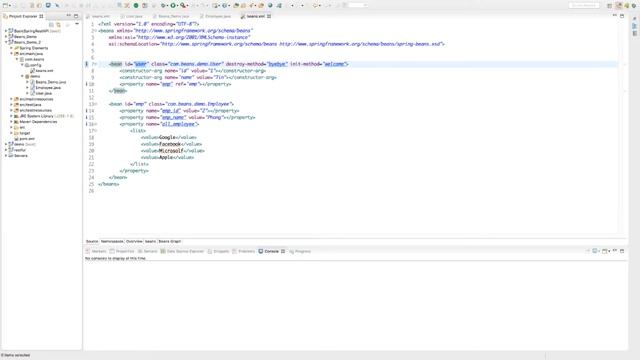Select the restful project

[x=17, y=150]
